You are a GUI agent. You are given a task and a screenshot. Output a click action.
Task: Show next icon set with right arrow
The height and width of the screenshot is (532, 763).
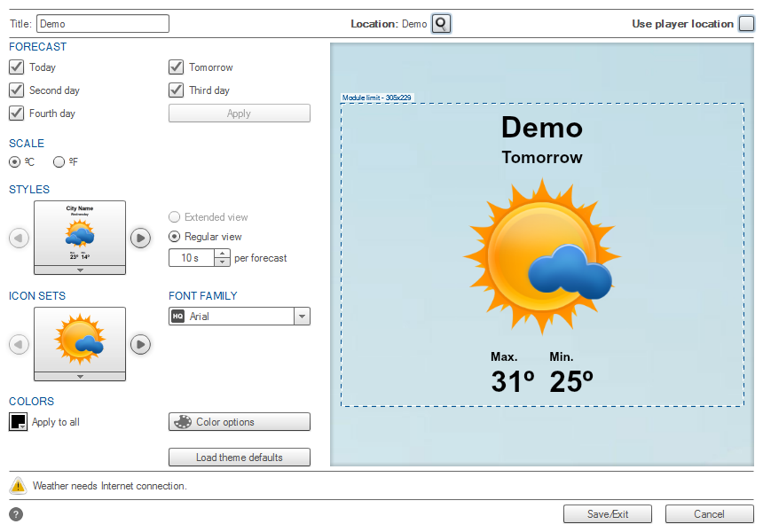click(140, 344)
